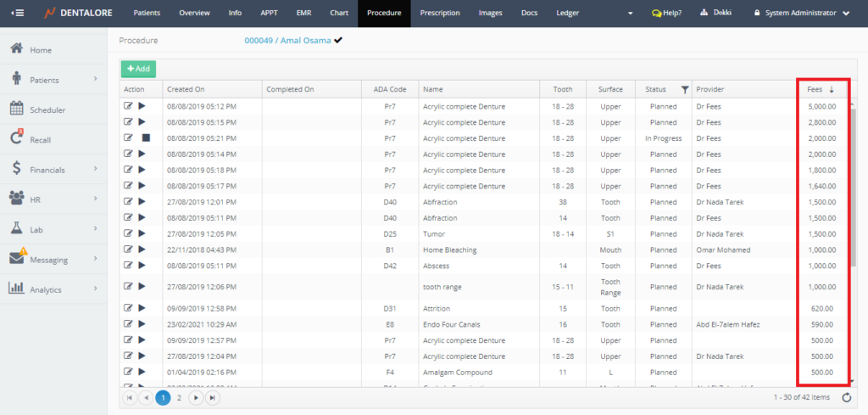Click the Status column filter icon

[x=685, y=89]
